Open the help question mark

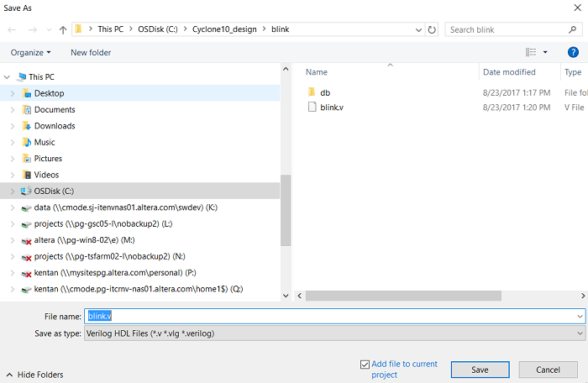(573, 52)
